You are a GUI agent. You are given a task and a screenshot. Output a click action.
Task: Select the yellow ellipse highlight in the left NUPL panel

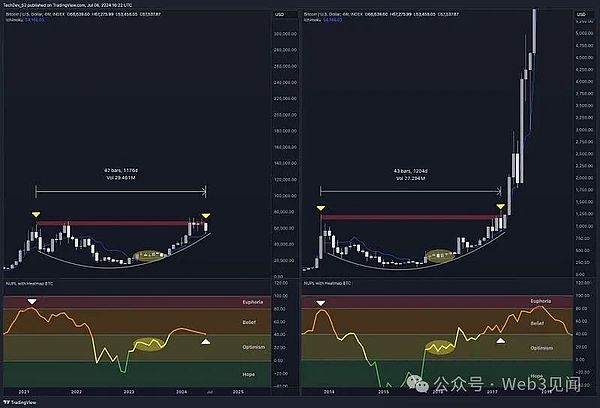click(x=150, y=345)
